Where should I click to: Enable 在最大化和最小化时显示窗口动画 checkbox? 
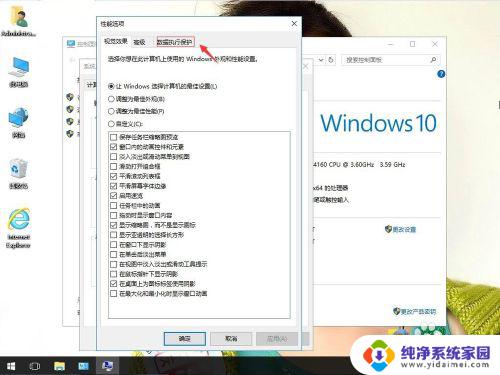click(113, 293)
